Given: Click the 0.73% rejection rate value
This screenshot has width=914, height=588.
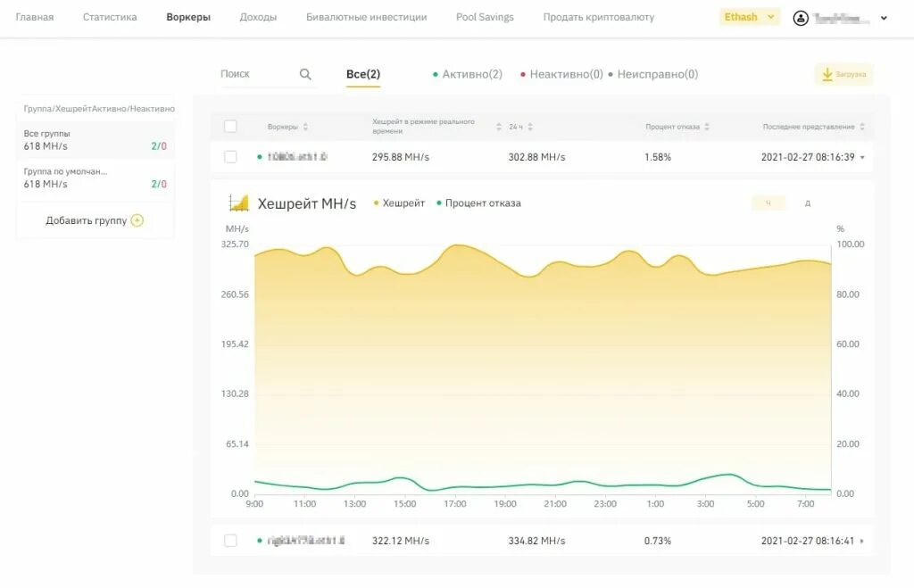Looking at the screenshot, I should pyautogui.click(x=658, y=541).
